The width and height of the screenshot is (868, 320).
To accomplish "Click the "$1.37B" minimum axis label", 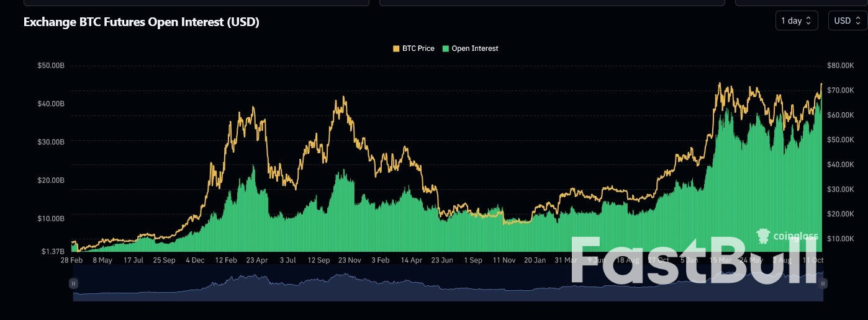I will [53, 251].
